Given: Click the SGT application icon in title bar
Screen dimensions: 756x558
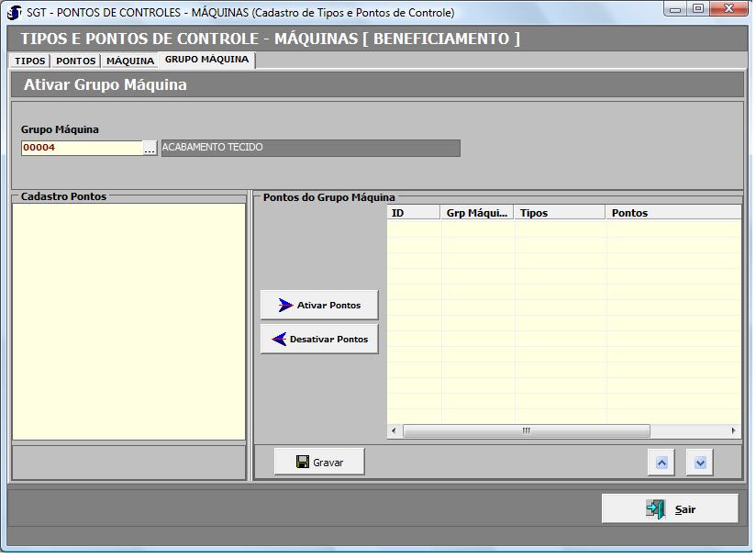Looking at the screenshot, I should click(14, 13).
